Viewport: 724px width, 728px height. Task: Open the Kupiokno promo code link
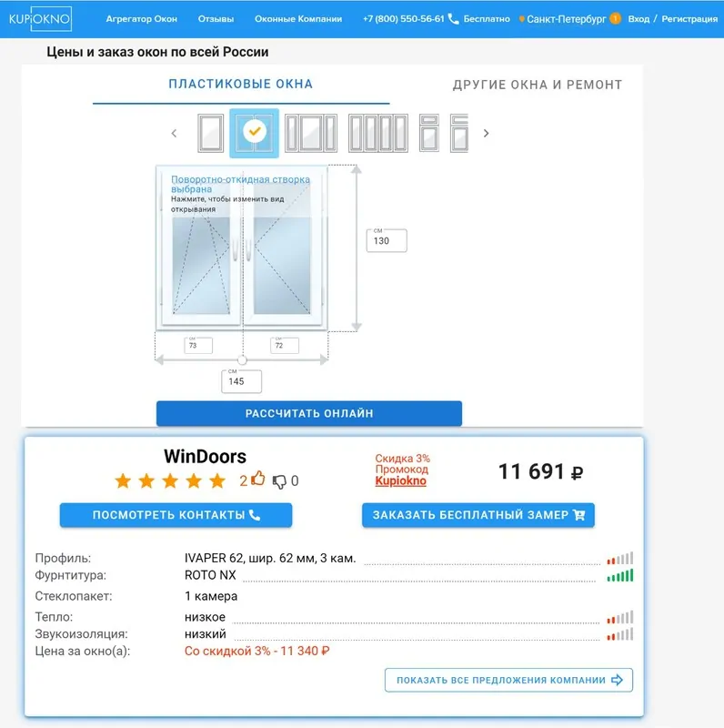click(400, 481)
